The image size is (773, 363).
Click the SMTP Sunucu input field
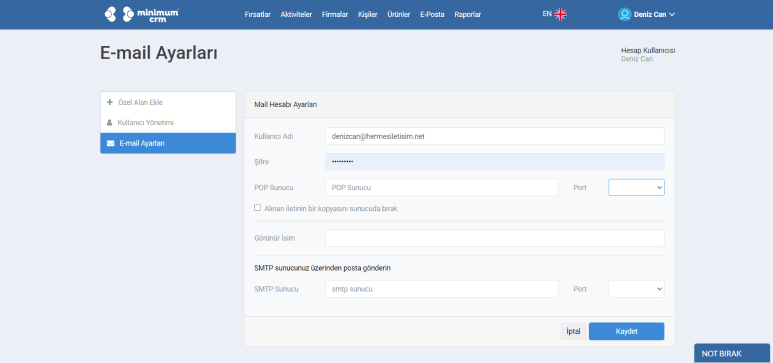[x=442, y=289]
